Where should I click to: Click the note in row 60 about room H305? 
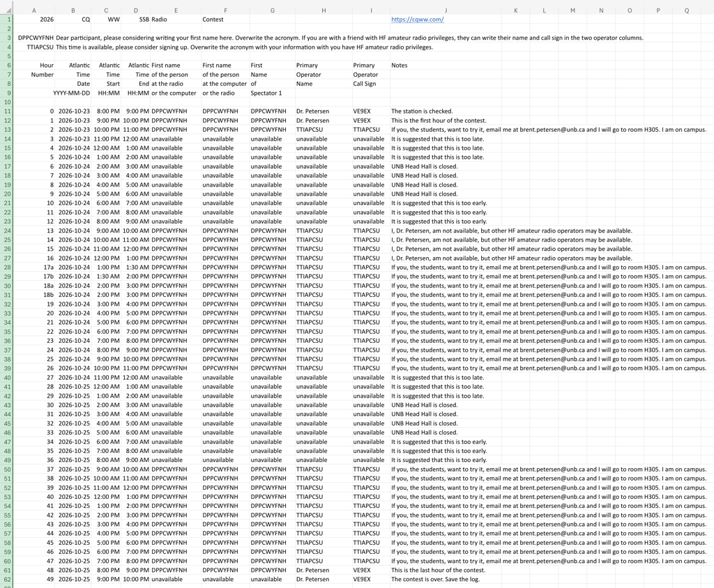pyautogui.click(x=549, y=561)
